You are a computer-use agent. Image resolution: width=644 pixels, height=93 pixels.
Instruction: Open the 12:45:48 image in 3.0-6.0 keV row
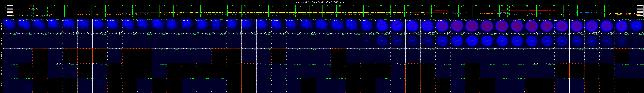click(115, 26)
